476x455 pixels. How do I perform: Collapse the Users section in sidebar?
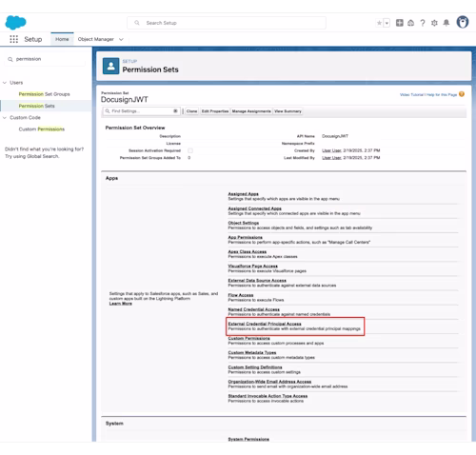coord(5,83)
